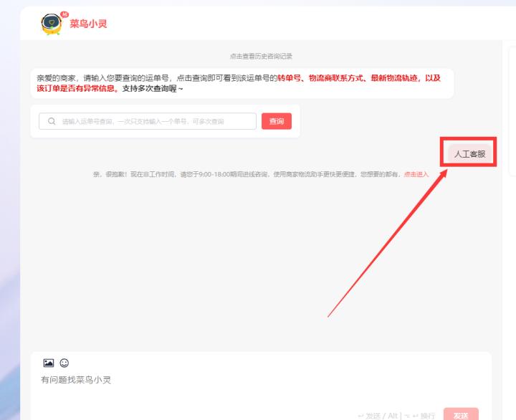
Task: Open the emoji smiley picker
Action: [64, 363]
